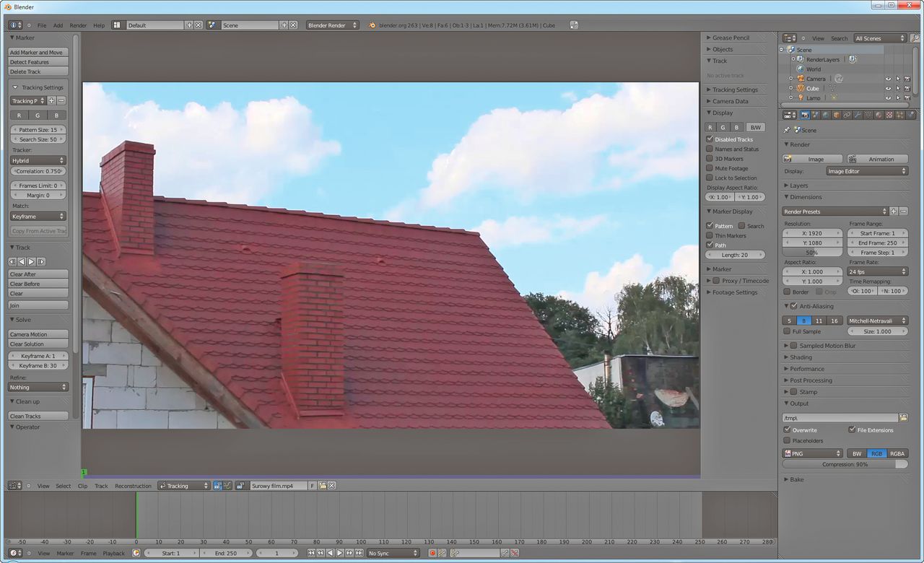Open the Object Data tab (triangle mesh icon)

click(x=868, y=115)
